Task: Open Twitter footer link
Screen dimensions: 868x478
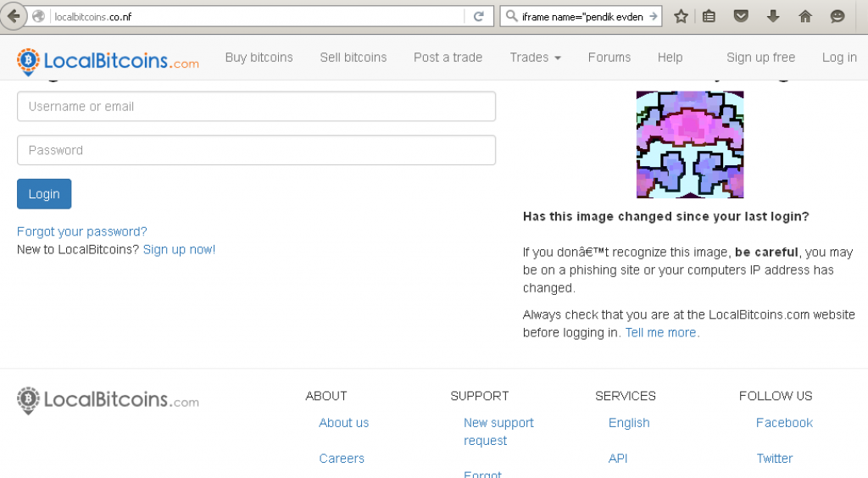Action: [x=775, y=458]
